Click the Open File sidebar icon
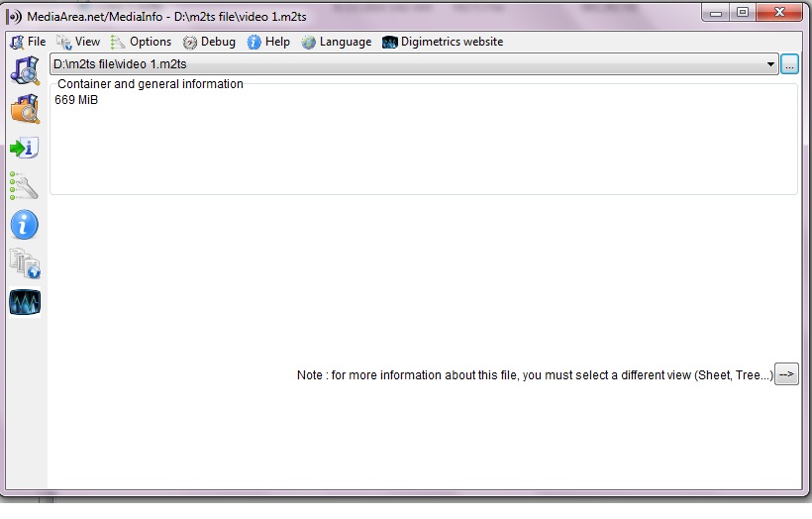The width and height of the screenshot is (812, 519). coord(25,70)
